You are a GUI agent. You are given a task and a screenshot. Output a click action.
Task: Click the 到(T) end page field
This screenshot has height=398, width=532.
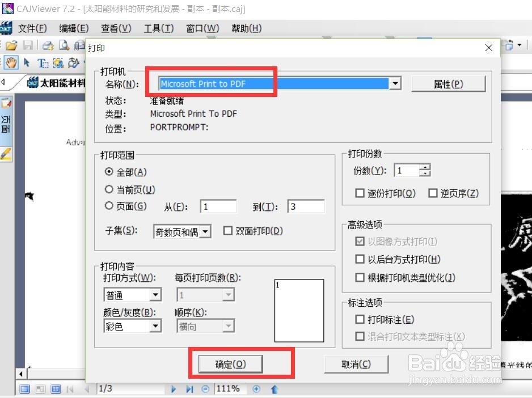[306, 206]
